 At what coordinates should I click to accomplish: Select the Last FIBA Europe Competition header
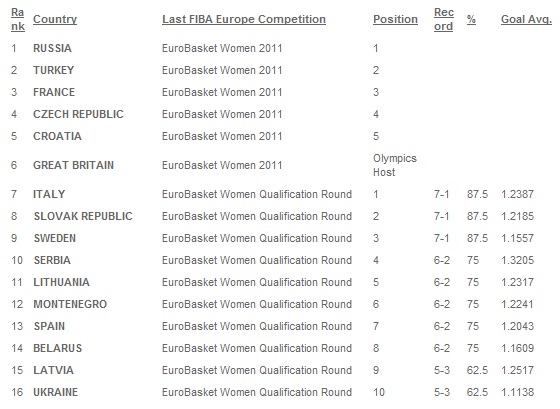pos(244,19)
